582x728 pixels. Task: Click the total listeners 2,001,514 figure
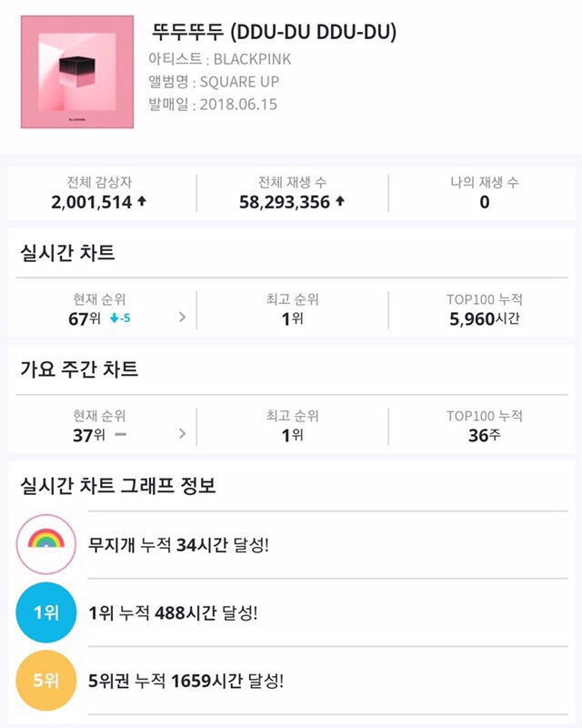click(x=92, y=202)
